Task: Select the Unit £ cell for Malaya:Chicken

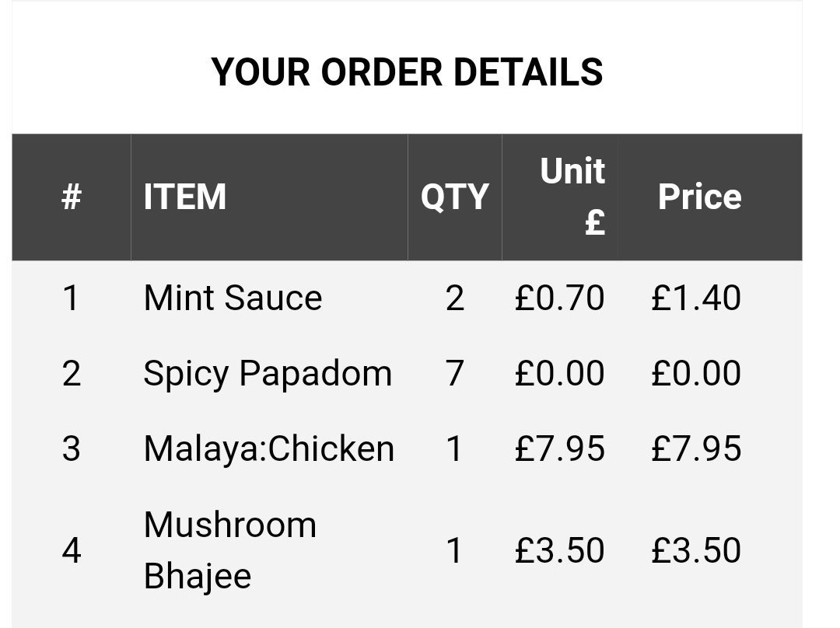Action: (x=559, y=449)
